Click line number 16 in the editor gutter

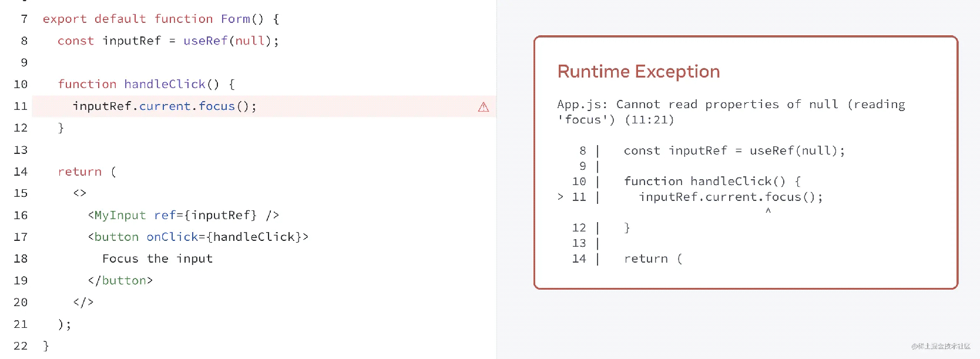pyautogui.click(x=21, y=215)
